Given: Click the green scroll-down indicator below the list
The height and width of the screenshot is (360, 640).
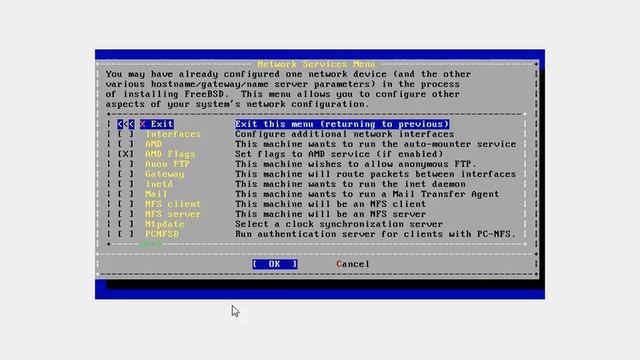Looking at the screenshot, I should coord(151,244).
